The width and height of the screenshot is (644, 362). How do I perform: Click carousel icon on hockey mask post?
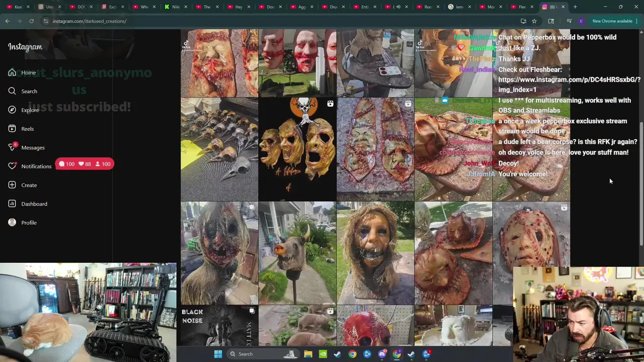pos(564,208)
